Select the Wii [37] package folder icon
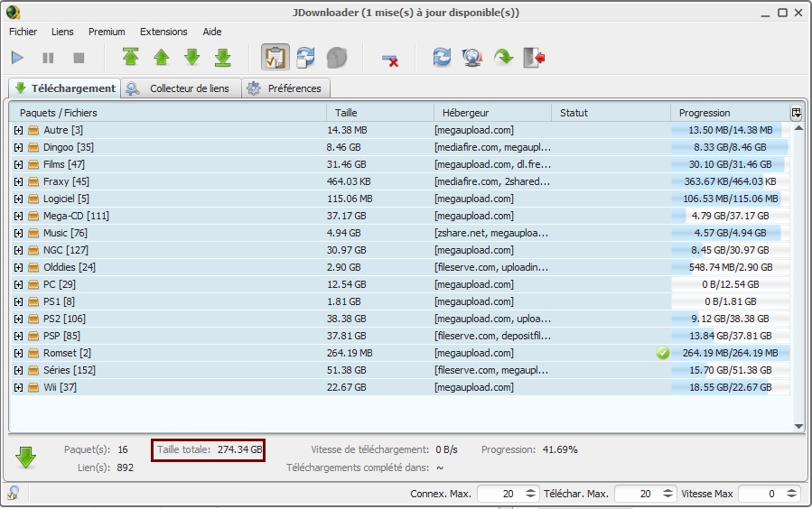 coord(33,387)
